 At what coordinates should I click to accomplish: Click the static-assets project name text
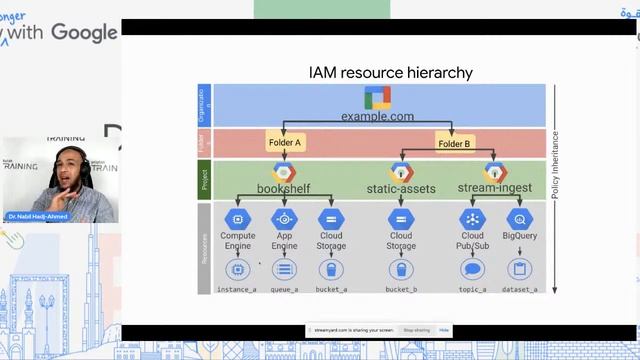(401, 189)
